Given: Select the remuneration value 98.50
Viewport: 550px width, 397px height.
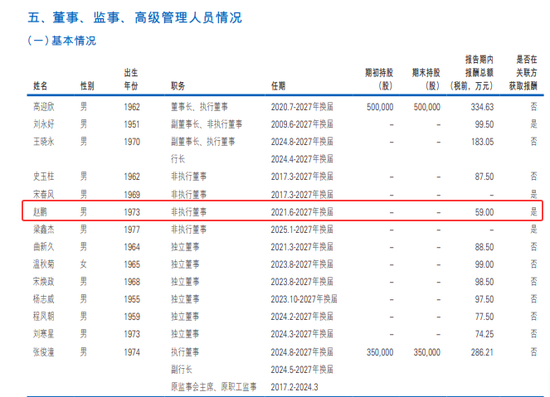Looking at the screenshot, I should (484, 282).
